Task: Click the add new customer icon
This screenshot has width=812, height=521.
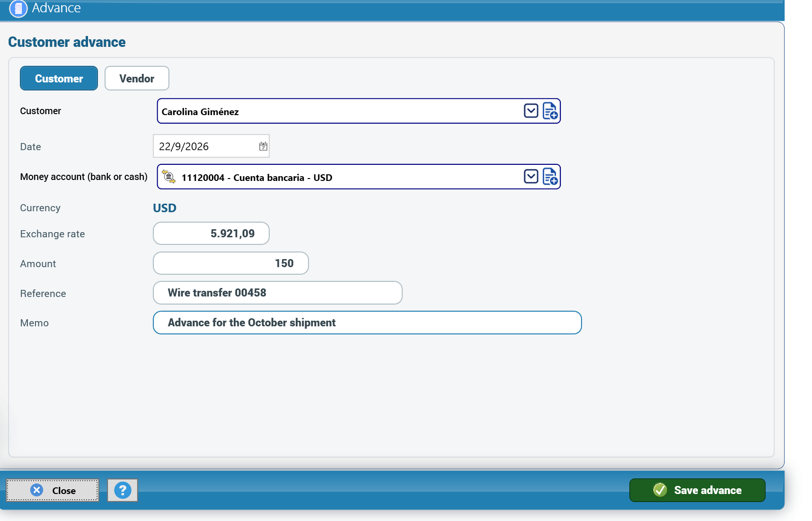Action: coord(550,111)
